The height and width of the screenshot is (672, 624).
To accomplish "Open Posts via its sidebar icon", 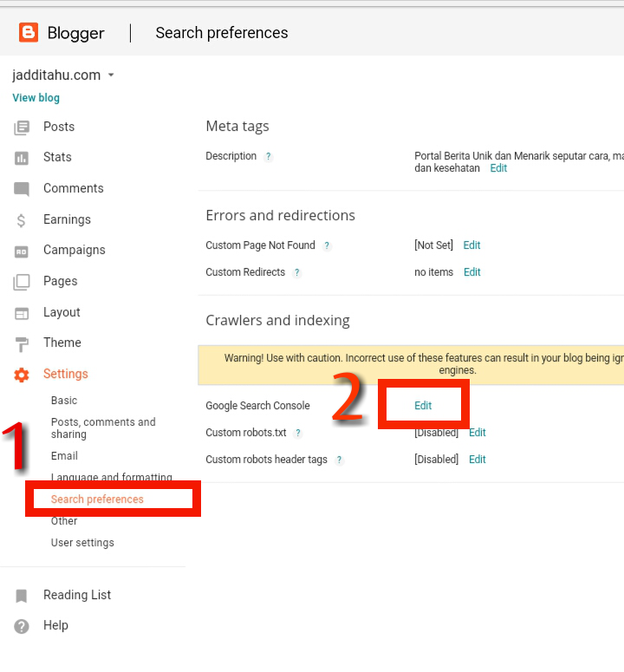I will 22,127.
